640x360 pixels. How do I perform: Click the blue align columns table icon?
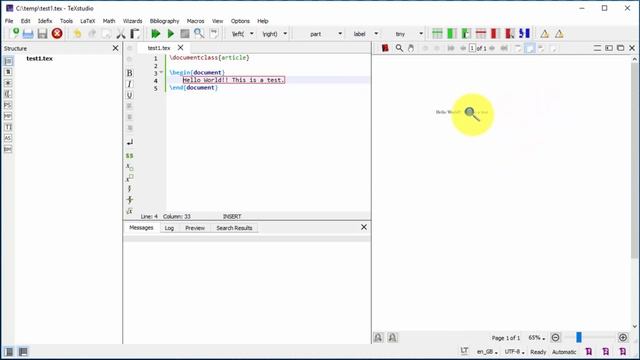524,33
